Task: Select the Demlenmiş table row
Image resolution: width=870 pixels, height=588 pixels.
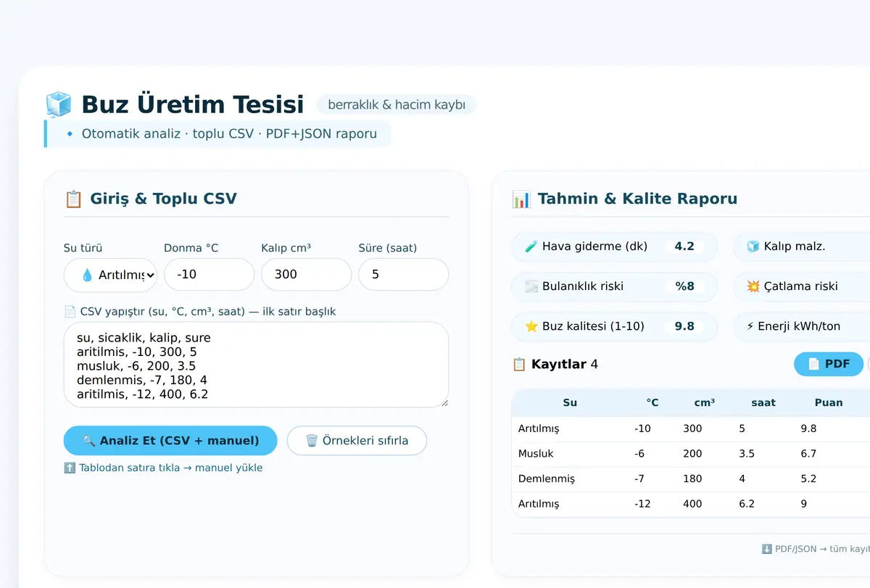Action: coord(691,479)
